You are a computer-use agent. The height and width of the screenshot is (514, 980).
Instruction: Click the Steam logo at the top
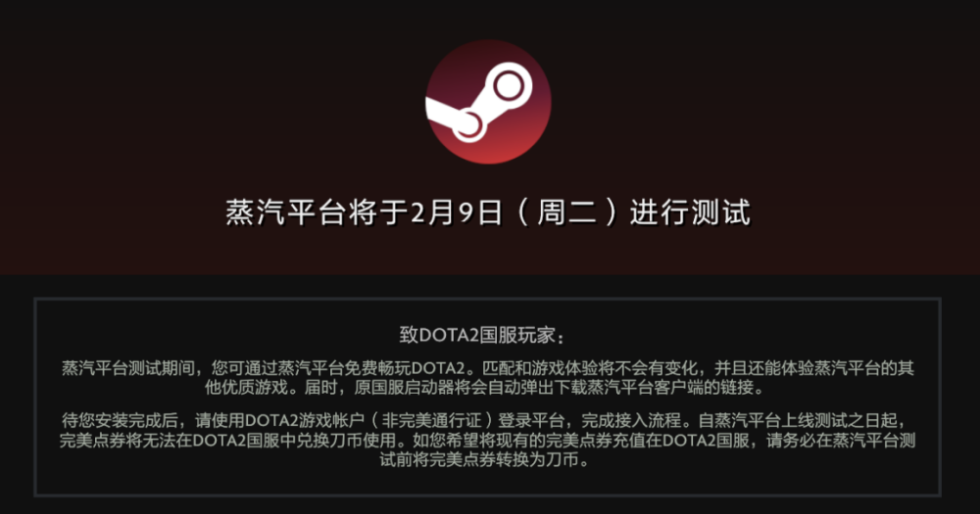(x=488, y=102)
